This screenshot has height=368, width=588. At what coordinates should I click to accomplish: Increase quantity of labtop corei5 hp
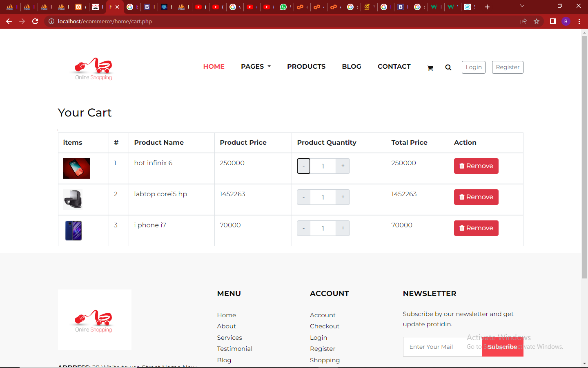click(x=343, y=197)
